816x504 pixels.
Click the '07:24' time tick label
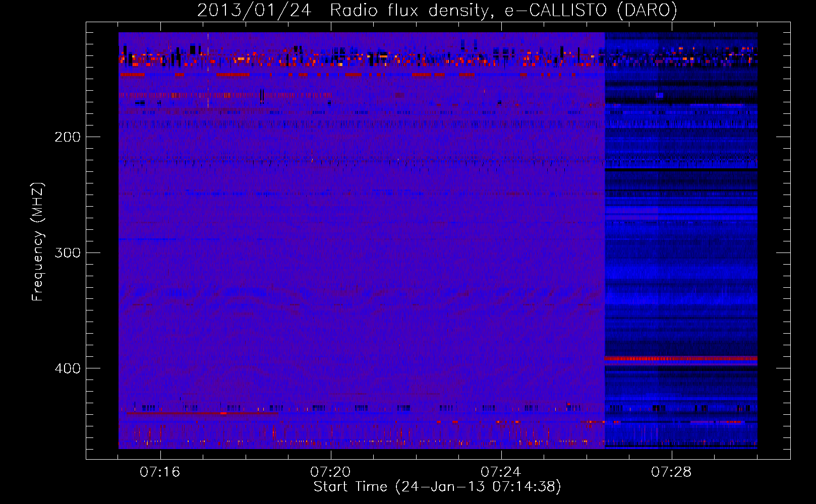[x=501, y=472]
